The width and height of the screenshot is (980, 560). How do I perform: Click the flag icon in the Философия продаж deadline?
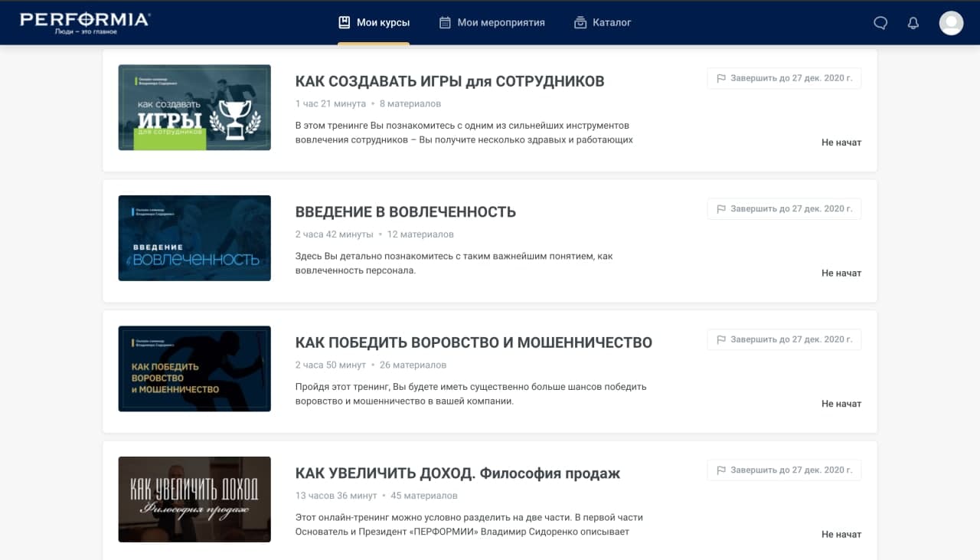721,470
